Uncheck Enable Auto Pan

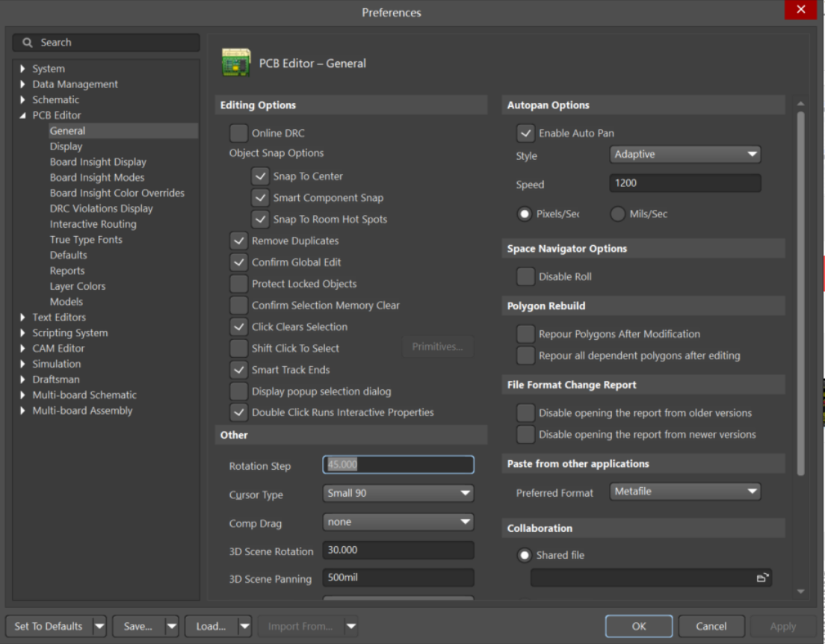pos(525,133)
